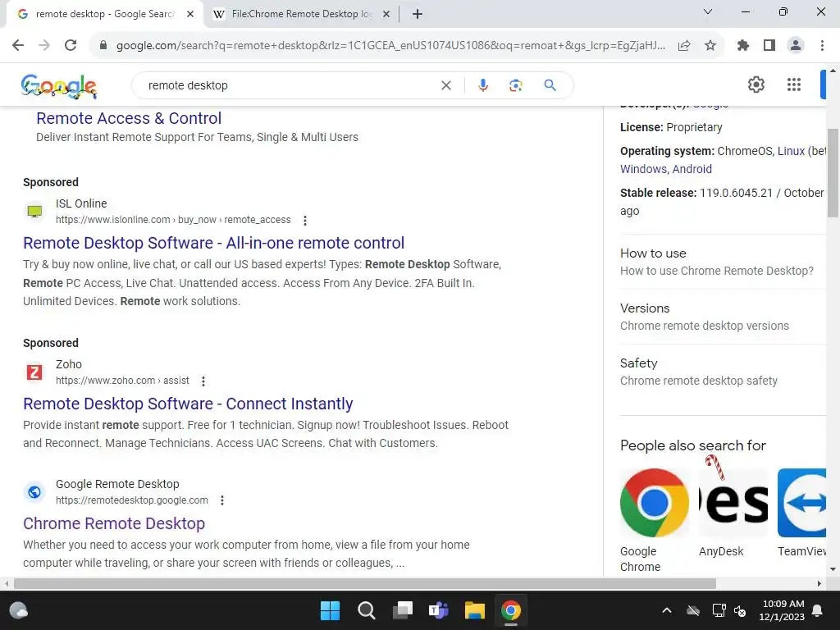The width and height of the screenshot is (840, 630).
Task: Open the notifications bell
Action: click(x=818, y=610)
